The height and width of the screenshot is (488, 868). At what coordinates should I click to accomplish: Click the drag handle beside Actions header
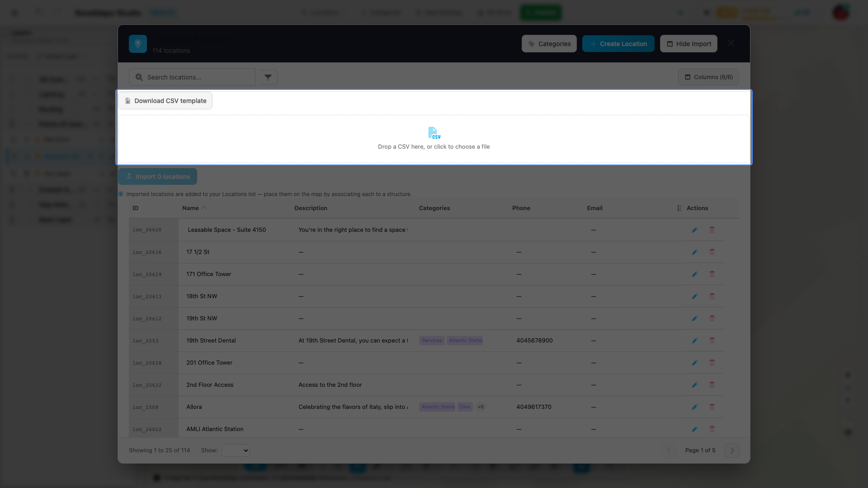pyautogui.click(x=679, y=208)
